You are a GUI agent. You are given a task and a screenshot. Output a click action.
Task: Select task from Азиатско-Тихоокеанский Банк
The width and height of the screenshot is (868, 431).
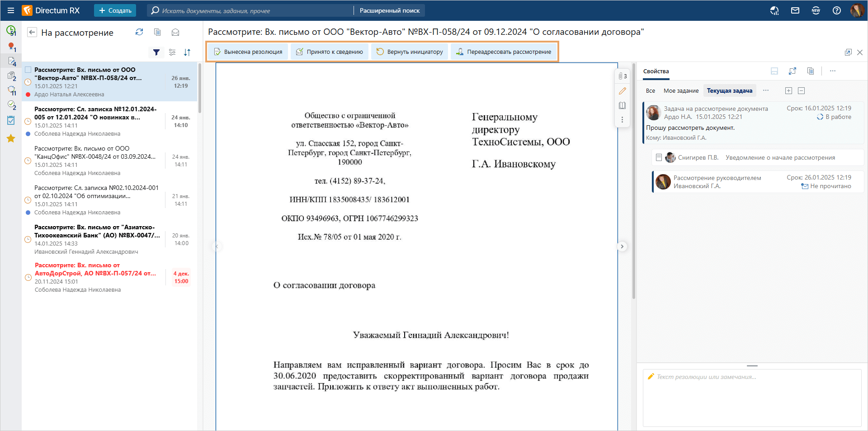(109, 239)
